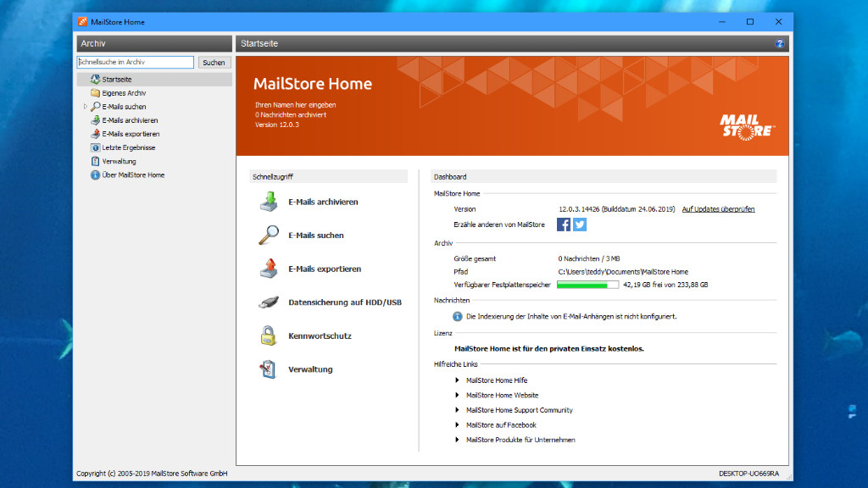Image resolution: width=868 pixels, height=488 pixels.
Task: Click the Verwaltung clipboard icon in Schnellzugriff
Action: pos(268,369)
